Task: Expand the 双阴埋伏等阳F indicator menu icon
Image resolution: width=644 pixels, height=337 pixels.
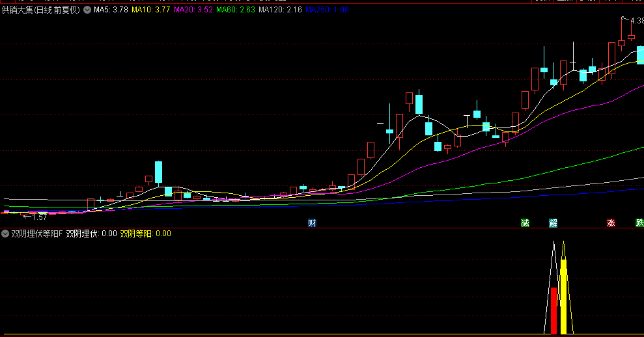Action: click(x=5, y=234)
